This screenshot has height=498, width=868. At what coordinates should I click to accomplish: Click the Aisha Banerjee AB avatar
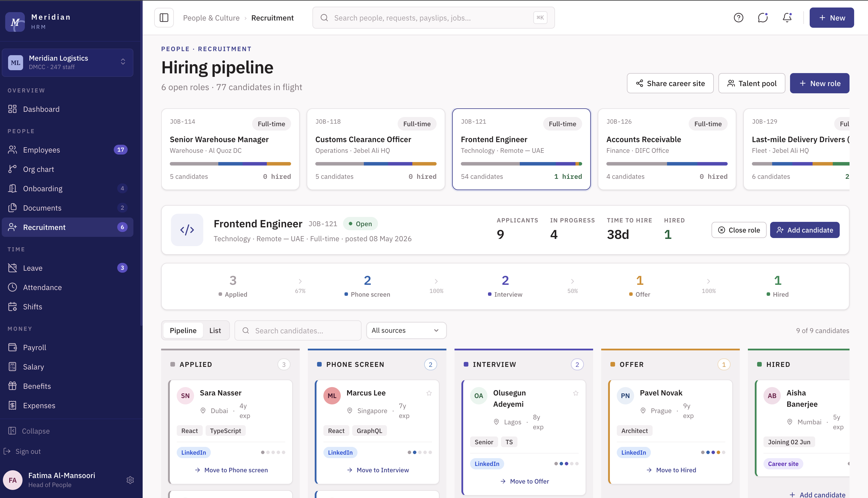click(x=772, y=396)
